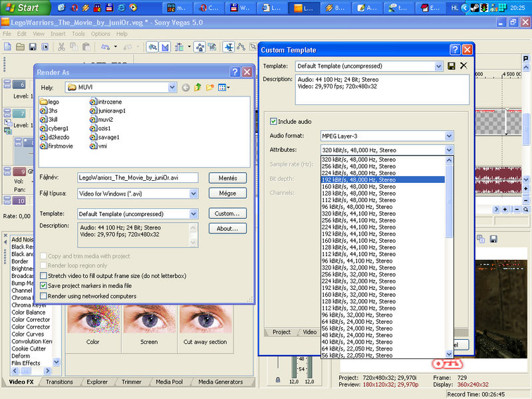Open the Audio format dropdown

pyautogui.click(x=449, y=136)
